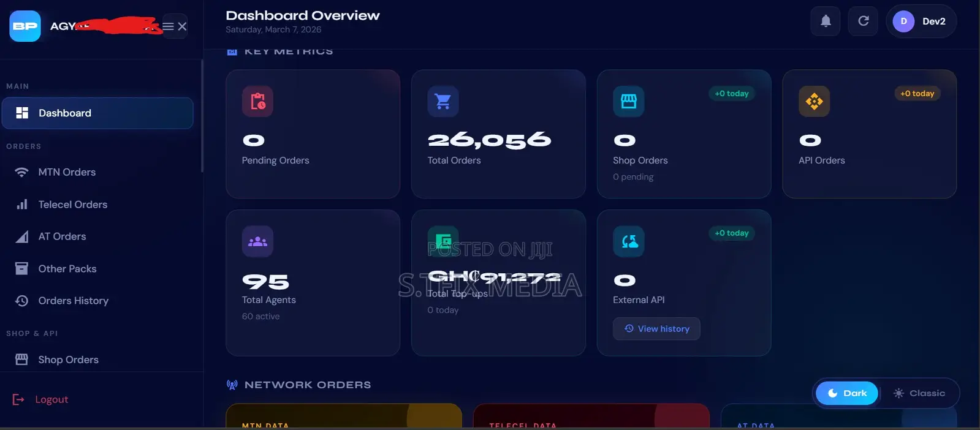
Task: Click the Total Orders shopping cart icon
Action: pyautogui.click(x=443, y=101)
